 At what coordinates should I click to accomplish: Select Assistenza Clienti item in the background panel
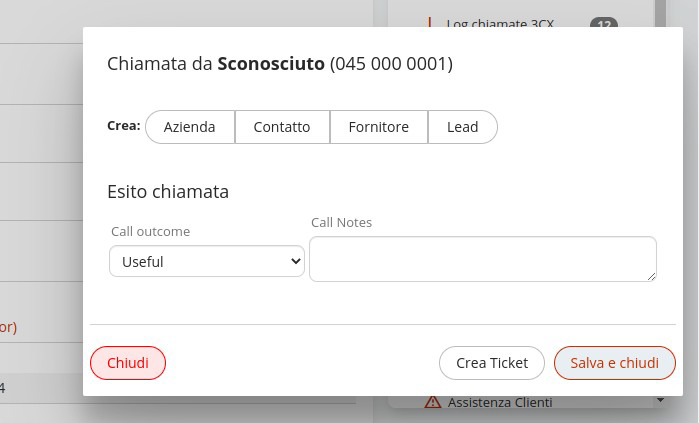pyautogui.click(x=500, y=402)
